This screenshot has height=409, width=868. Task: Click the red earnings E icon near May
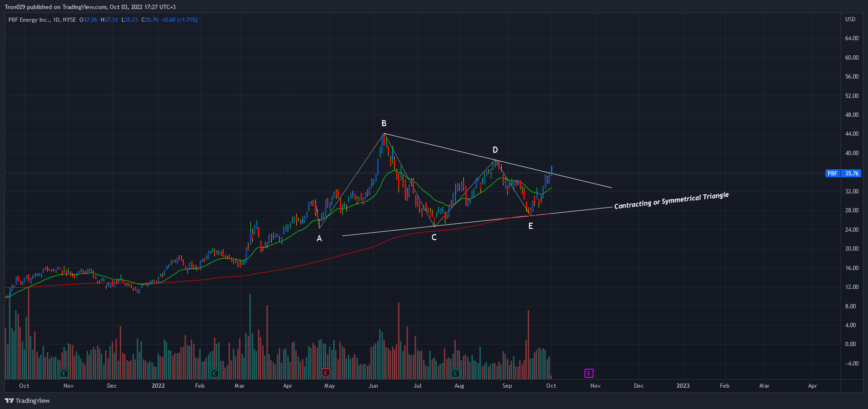coord(326,373)
